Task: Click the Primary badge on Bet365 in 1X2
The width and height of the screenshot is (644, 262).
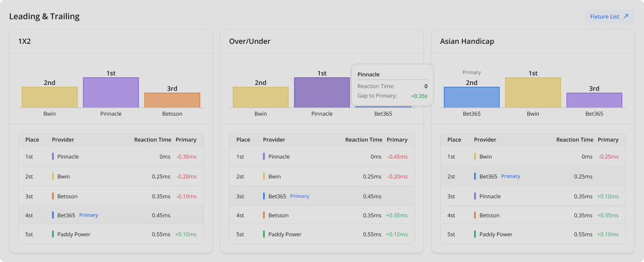Action: [89, 215]
